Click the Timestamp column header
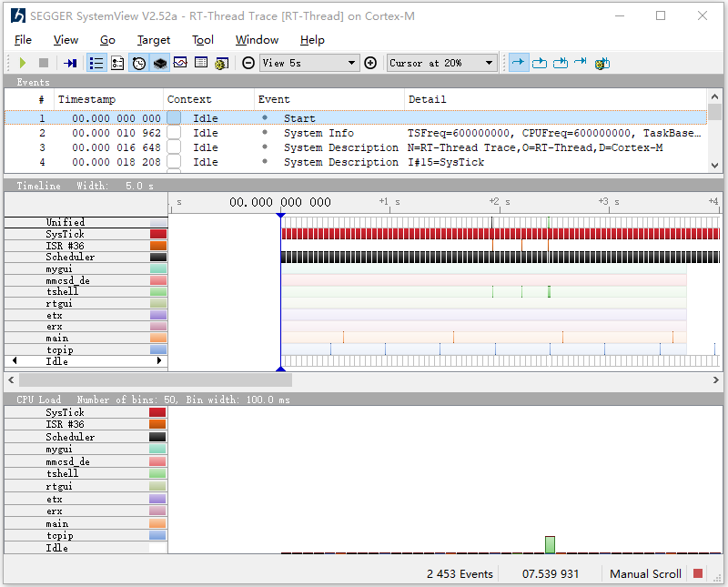The height and width of the screenshot is (587, 728). (86, 99)
